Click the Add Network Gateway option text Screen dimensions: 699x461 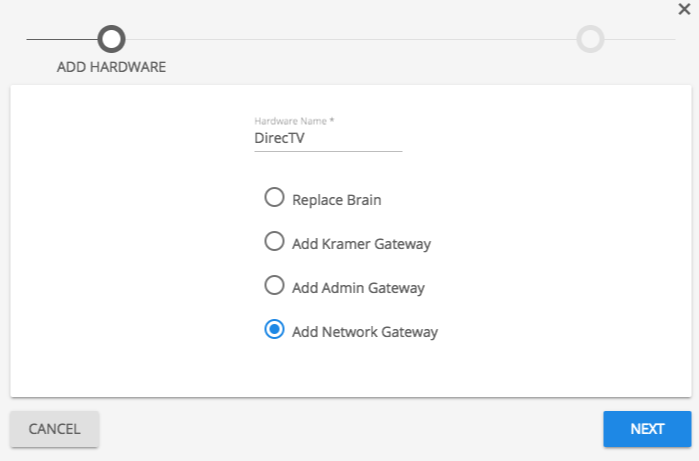[x=365, y=332]
